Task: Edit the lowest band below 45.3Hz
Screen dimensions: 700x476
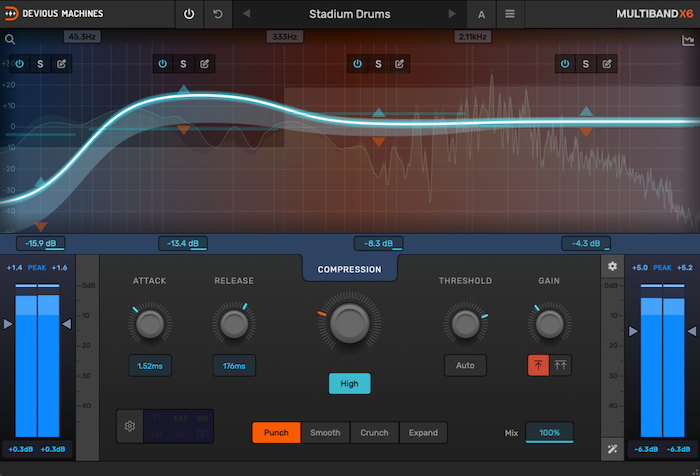Action: (x=62, y=64)
